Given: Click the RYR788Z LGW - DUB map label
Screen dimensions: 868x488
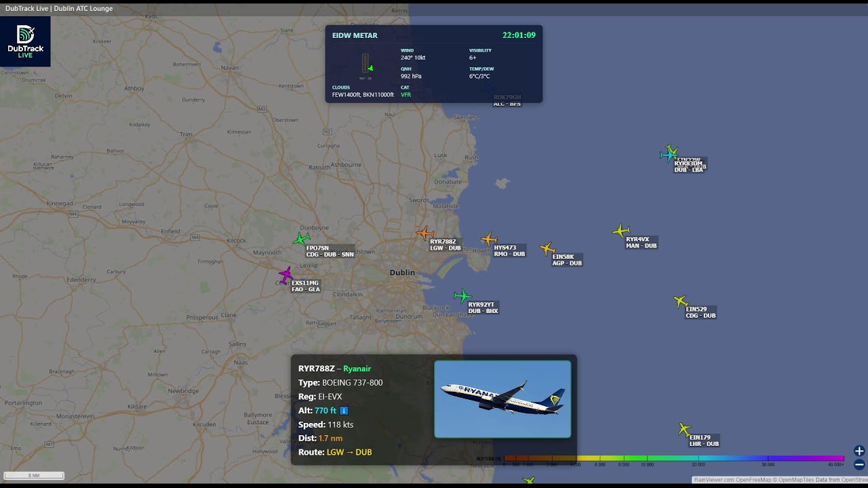Looking at the screenshot, I should point(445,245).
